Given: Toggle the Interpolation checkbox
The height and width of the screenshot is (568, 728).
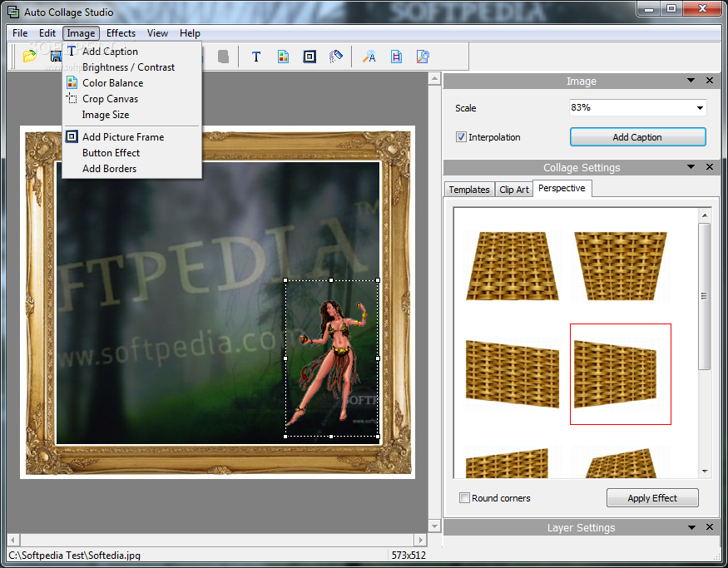Looking at the screenshot, I should pyautogui.click(x=461, y=137).
